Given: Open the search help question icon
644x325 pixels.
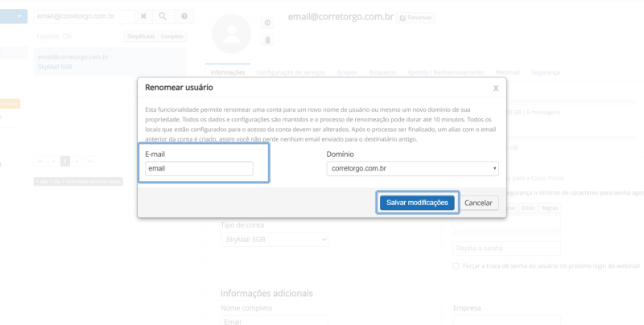Looking at the screenshot, I should [x=184, y=16].
